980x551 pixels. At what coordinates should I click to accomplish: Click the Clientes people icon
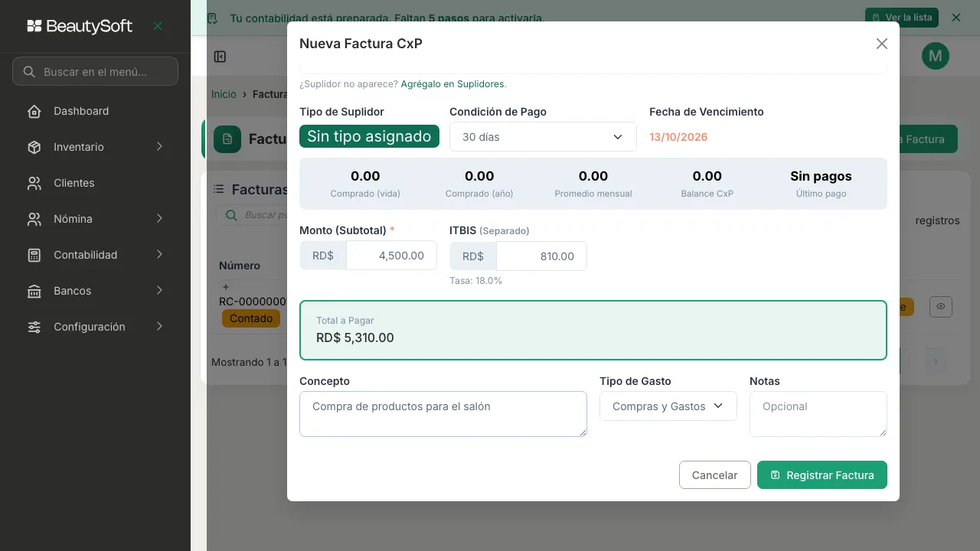coord(34,183)
